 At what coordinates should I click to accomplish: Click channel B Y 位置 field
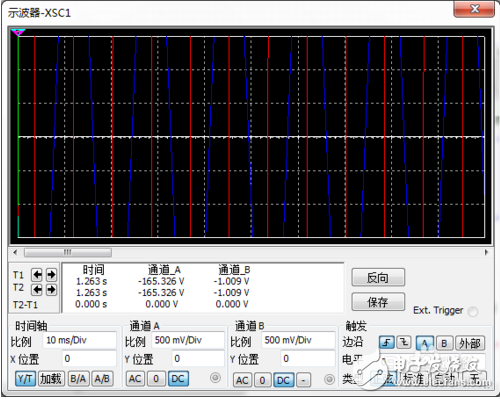point(308,359)
